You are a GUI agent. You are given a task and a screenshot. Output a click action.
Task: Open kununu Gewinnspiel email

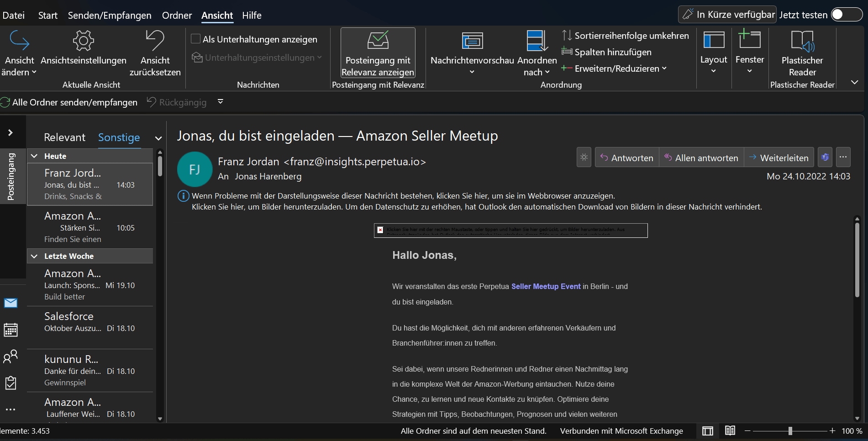(x=90, y=371)
